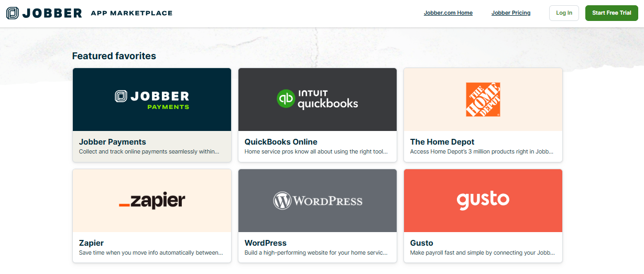The image size is (644, 274).
Task: Click the Featured favorites heading
Action: coord(114,56)
